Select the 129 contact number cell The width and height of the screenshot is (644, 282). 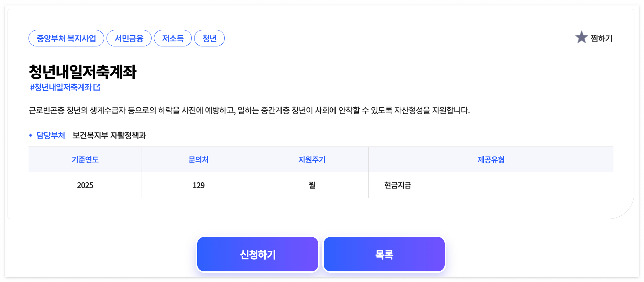(x=198, y=185)
